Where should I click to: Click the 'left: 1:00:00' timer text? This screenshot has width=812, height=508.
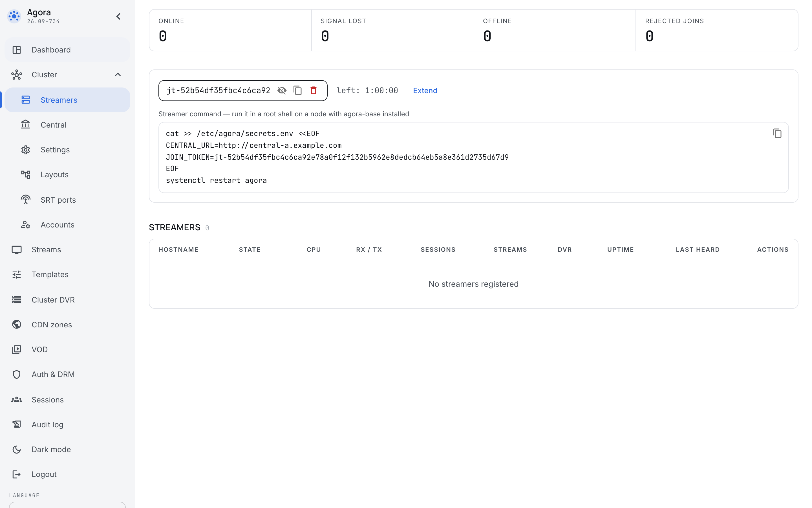[x=367, y=90]
